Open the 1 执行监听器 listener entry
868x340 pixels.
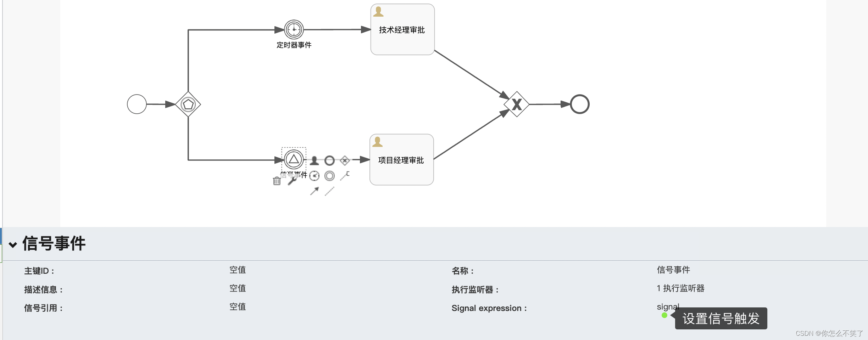(680, 289)
